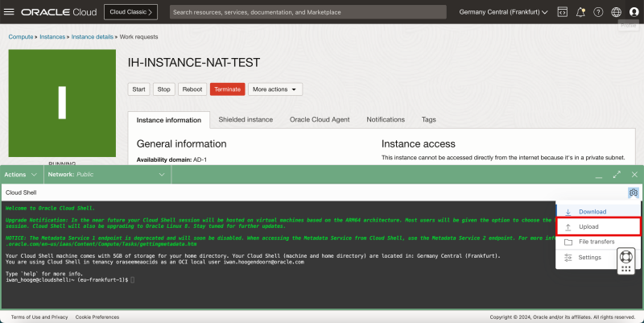Image resolution: width=644 pixels, height=323 pixels.
Task: Click the green instance icon thumbnail
Action: [62, 103]
